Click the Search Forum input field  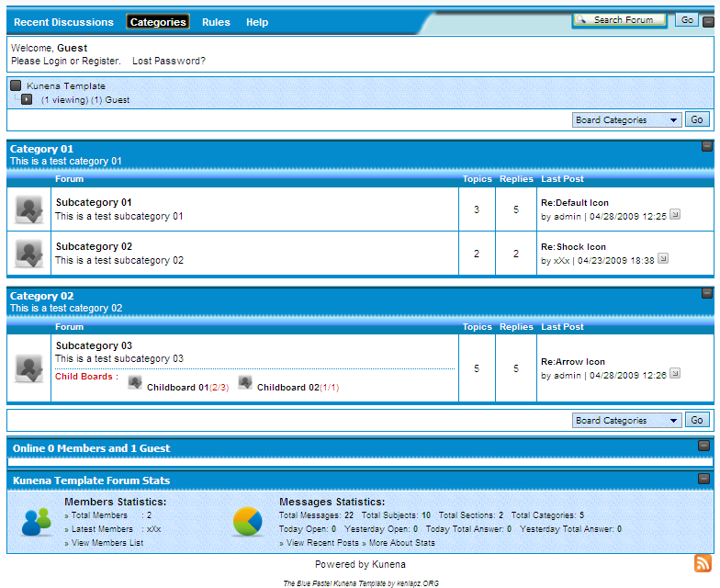point(619,20)
